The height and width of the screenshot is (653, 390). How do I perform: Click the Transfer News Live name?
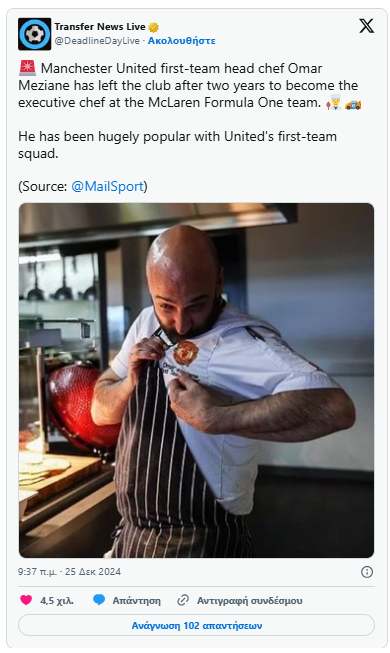(x=100, y=27)
